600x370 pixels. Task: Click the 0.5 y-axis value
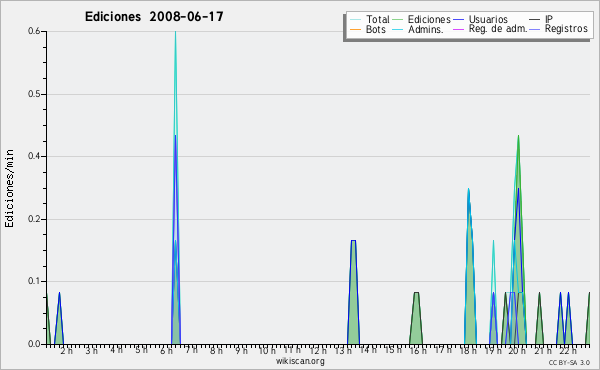[34, 94]
